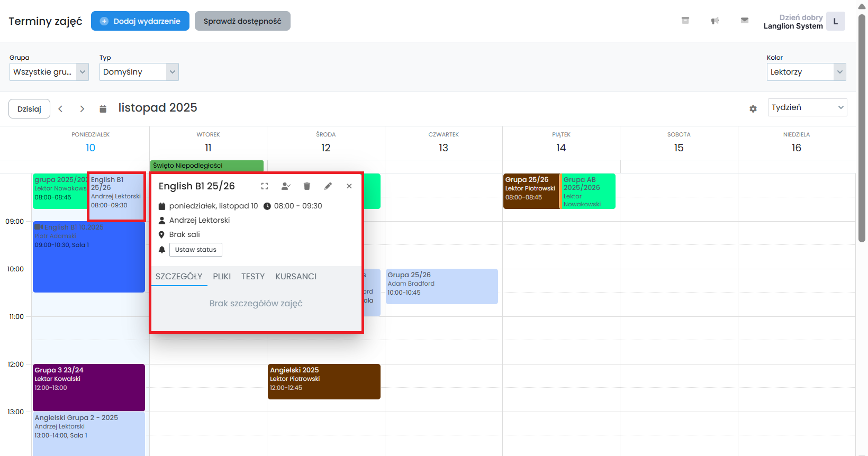Switch to the KURSANCI tab
The height and width of the screenshot is (456, 868).
[296, 276]
